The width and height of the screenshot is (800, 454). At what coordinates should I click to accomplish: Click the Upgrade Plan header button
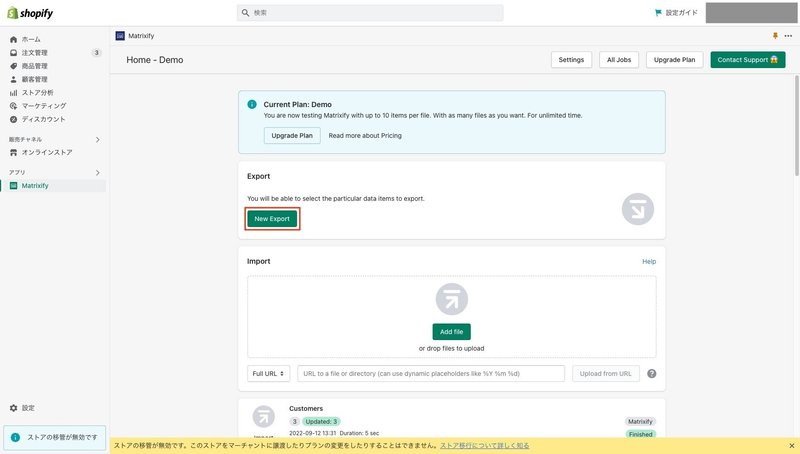coord(674,60)
